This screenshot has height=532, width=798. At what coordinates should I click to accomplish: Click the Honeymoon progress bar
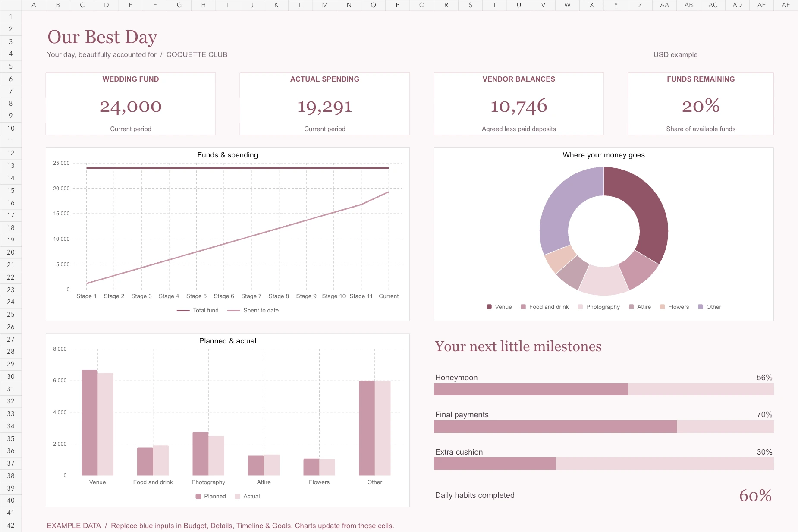point(603,389)
